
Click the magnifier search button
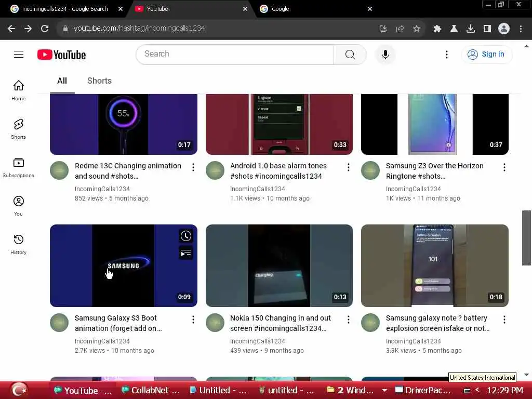click(350, 54)
